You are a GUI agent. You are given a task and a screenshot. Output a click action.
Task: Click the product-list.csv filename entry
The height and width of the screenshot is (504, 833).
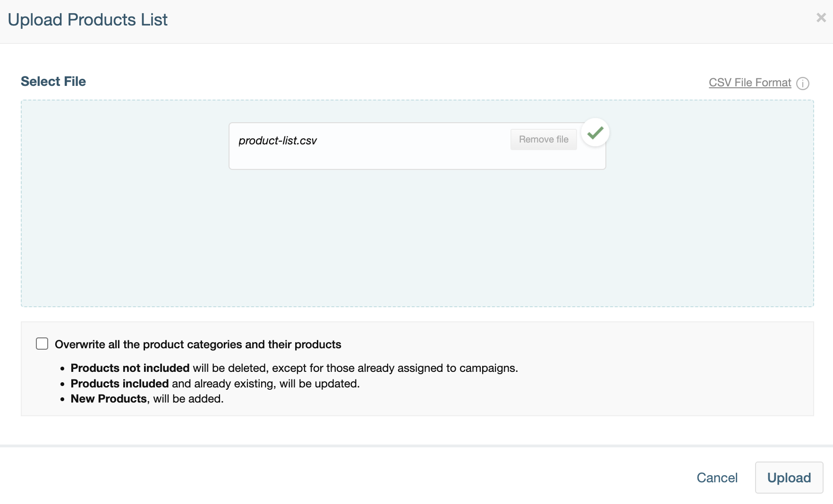278,140
